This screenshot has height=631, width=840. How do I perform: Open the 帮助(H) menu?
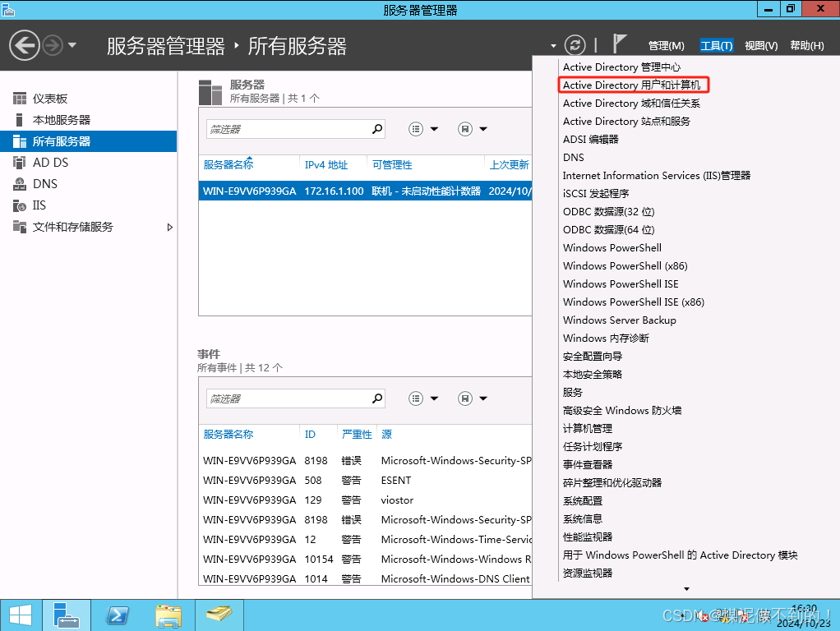807,45
